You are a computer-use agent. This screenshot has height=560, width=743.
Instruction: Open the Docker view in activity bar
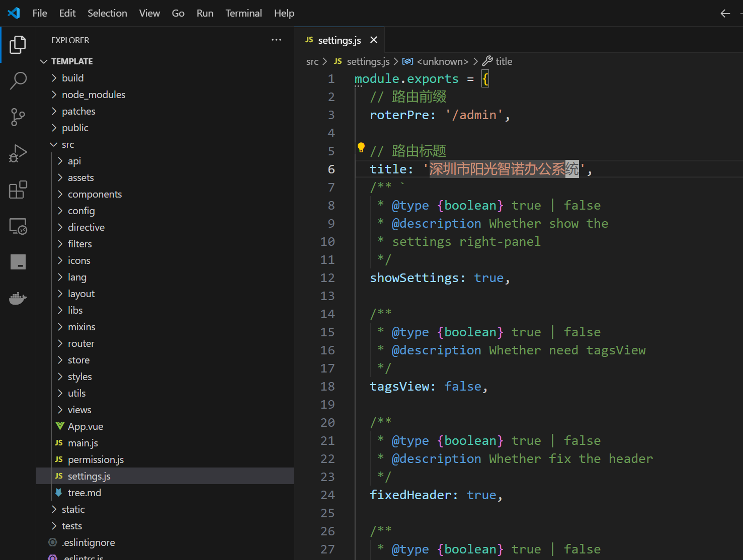point(18,299)
